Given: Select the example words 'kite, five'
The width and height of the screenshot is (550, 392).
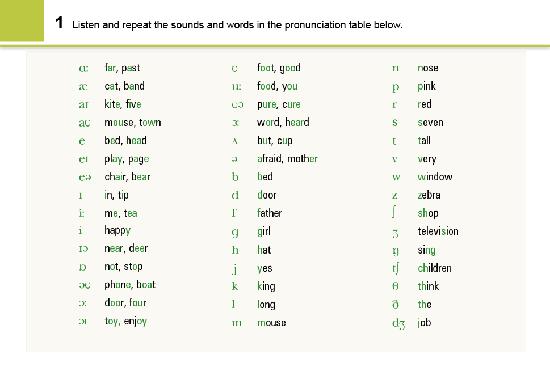Looking at the screenshot, I should tap(123, 104).
